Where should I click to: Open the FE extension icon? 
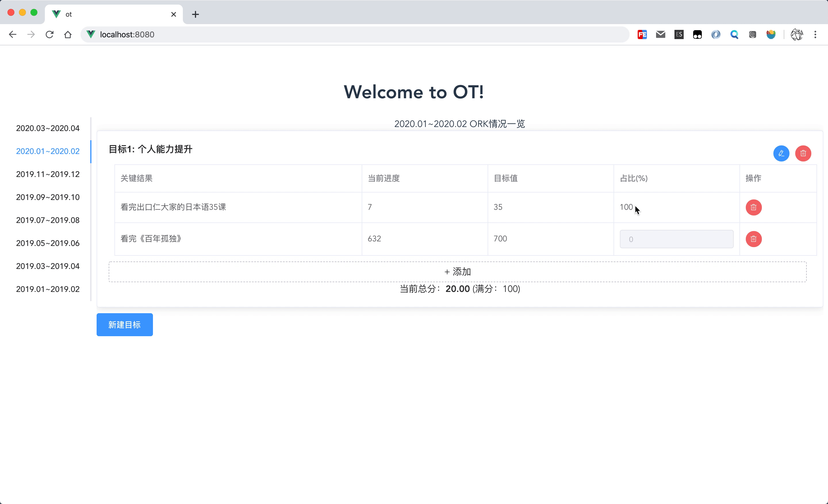(x=642, y=34)
